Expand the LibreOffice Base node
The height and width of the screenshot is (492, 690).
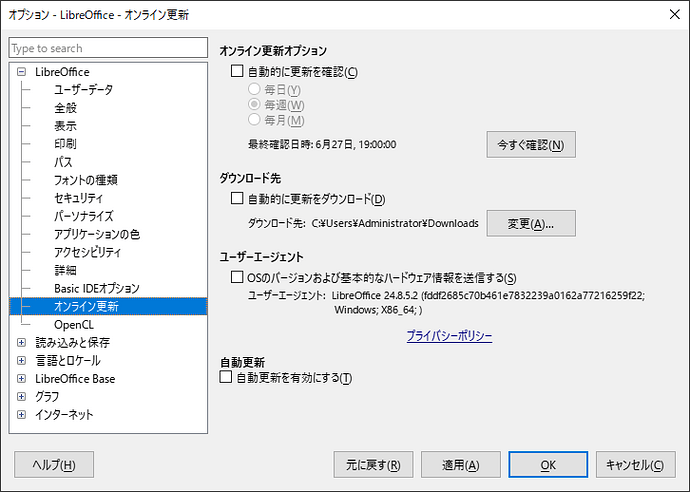click(21, 378)
